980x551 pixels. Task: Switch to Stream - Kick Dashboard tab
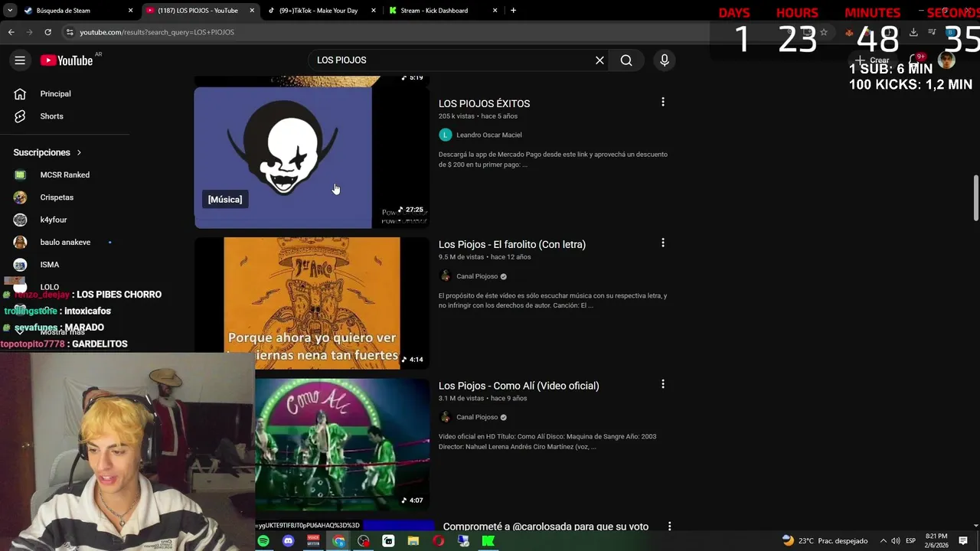[442, 11]
